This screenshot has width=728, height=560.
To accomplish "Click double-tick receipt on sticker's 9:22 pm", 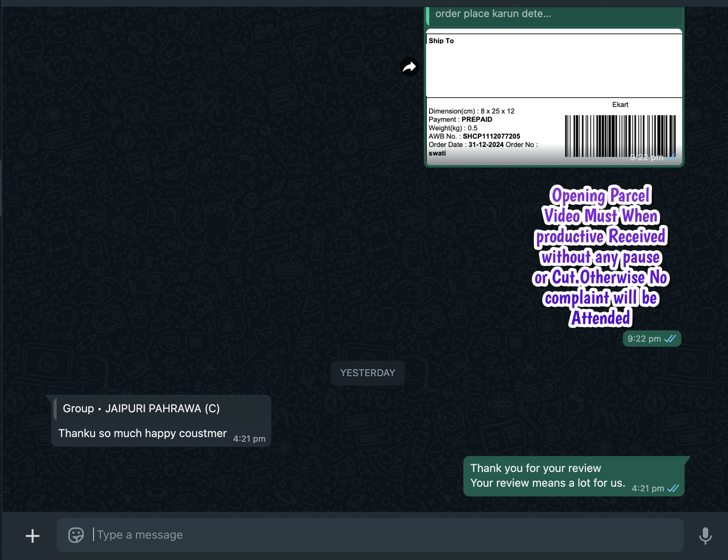I will (x=670, y=339).
